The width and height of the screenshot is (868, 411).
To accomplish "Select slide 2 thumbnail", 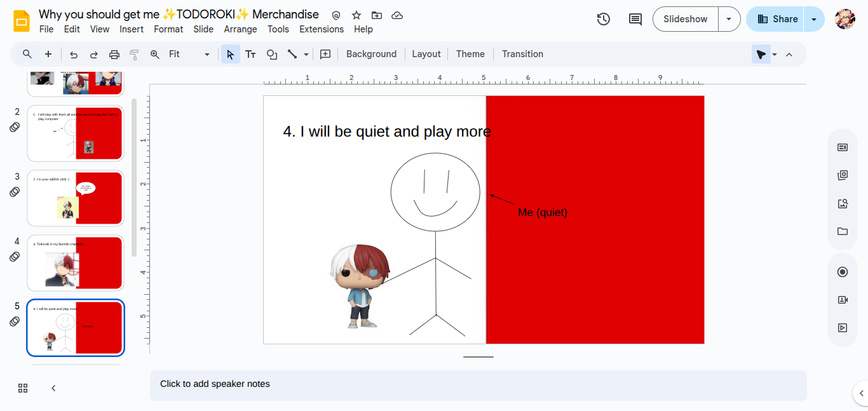I will coord(75,133).
